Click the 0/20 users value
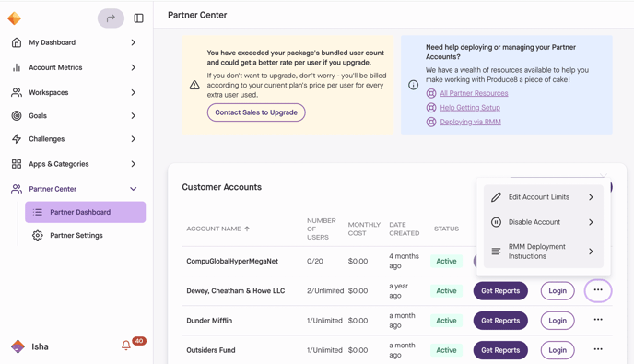 click(315, 262)
